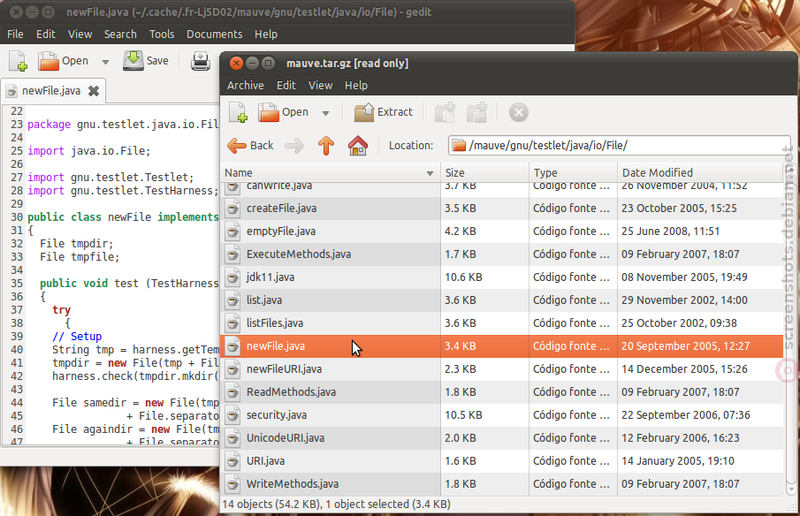Image resolution: width=800 pixels, height=516 pixels.
Task: Sort by the Name column header
Action: pos(331,173)
